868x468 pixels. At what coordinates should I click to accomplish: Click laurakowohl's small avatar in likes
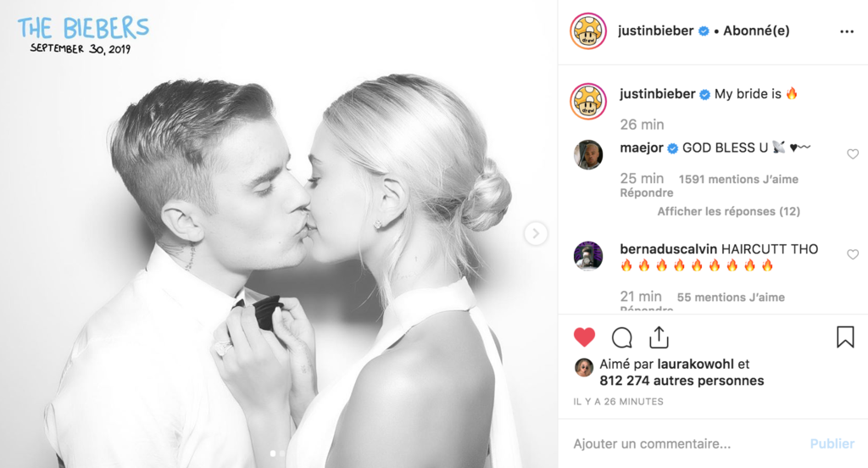583,368
